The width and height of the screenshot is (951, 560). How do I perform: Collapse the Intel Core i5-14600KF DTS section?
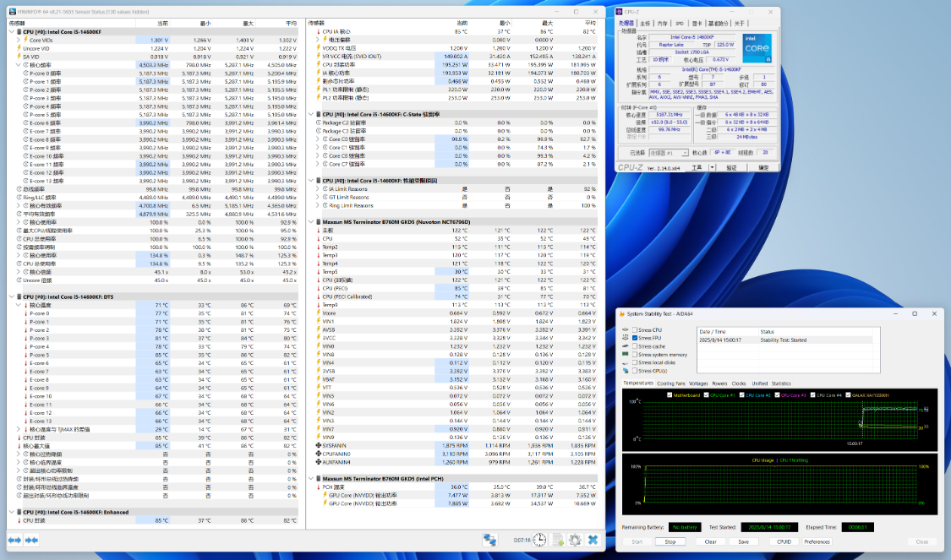tap(12, 296)
